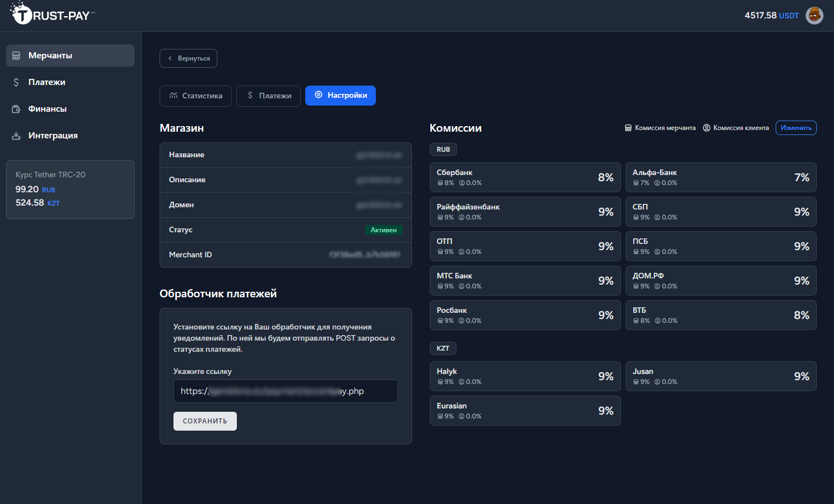Viewport: 834px width, 504px height.
Task: Click client fee icon under ДОМ.РФ
Action: 657,286
